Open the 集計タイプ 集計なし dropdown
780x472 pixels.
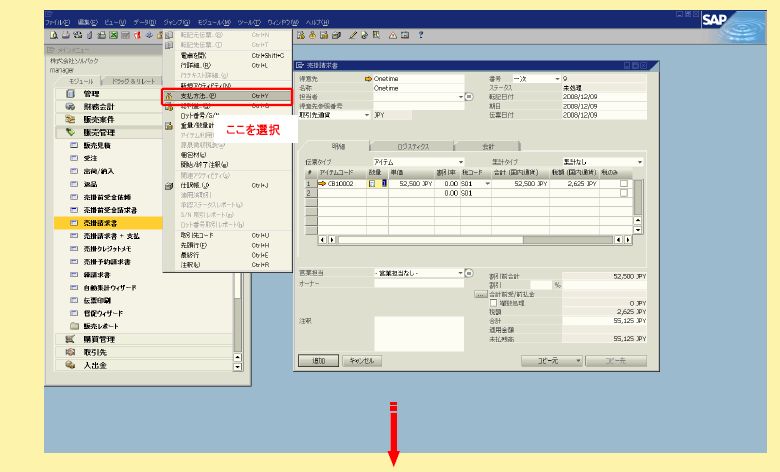click(640, 162)
